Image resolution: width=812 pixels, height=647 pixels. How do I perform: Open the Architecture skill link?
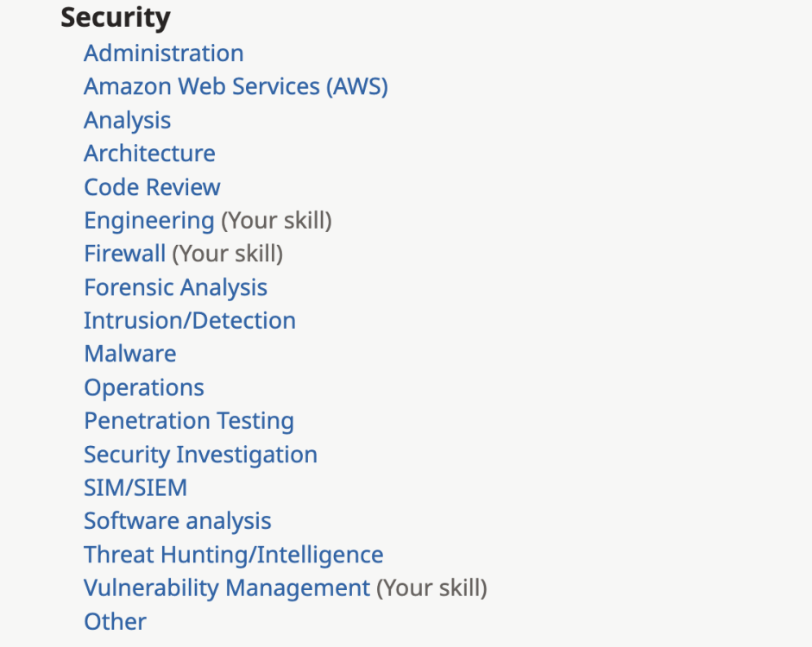pyautogui.click(x=149, y=154)
